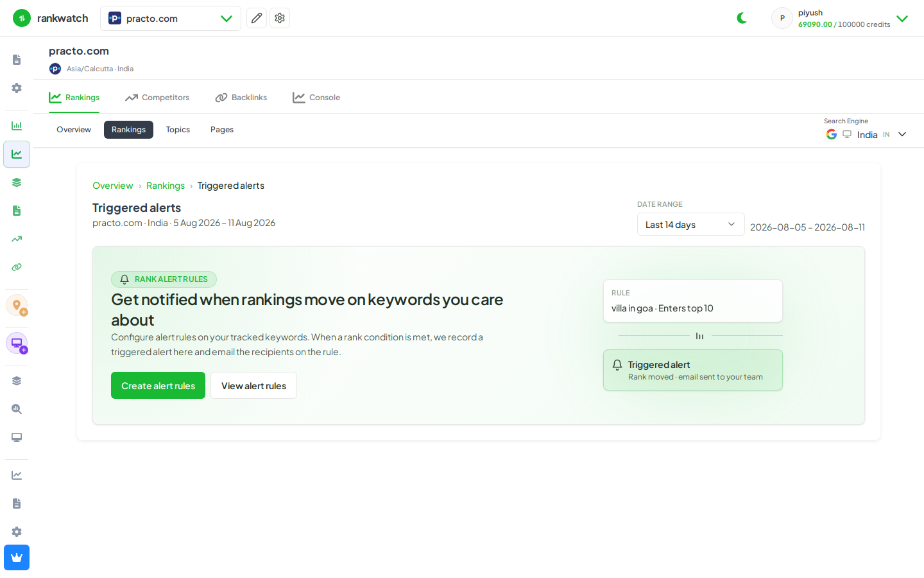The image size is (924, 578).
Task: Click the Triggered alerts breadcrumb text
Action: click(231, 186)
